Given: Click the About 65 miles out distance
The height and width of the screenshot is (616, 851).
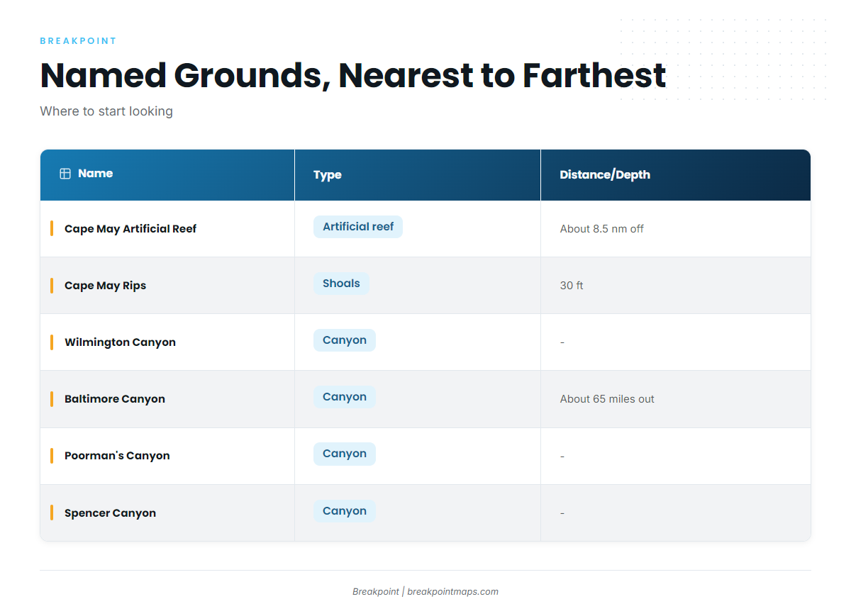Looking at the screenshot, I should (607, 399).
